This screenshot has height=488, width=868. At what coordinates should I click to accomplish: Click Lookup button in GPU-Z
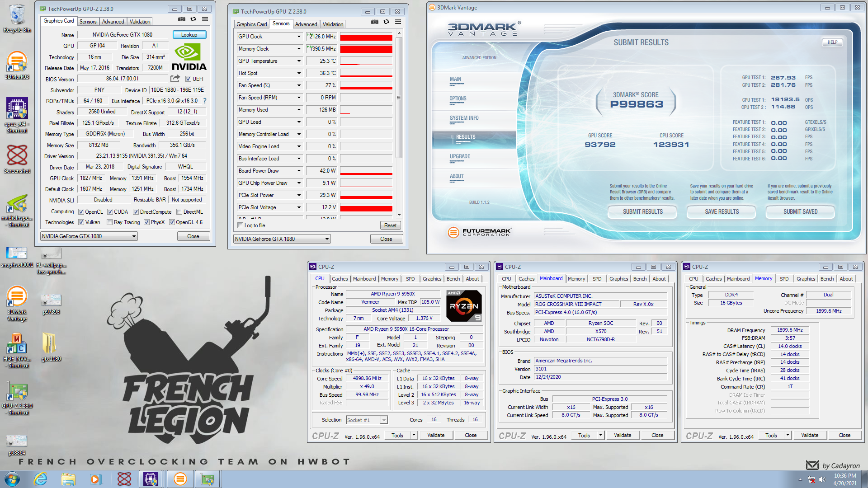click(189, 35)
